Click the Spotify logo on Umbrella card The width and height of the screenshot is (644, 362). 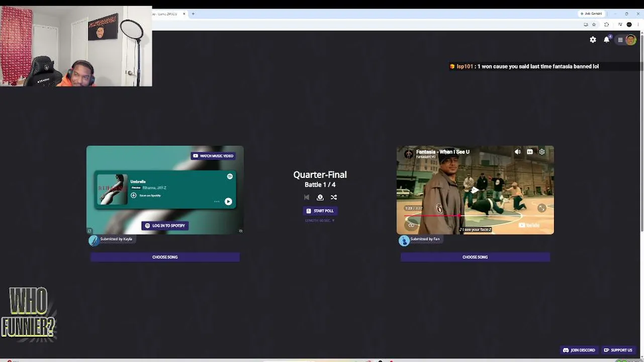[230, 176]
